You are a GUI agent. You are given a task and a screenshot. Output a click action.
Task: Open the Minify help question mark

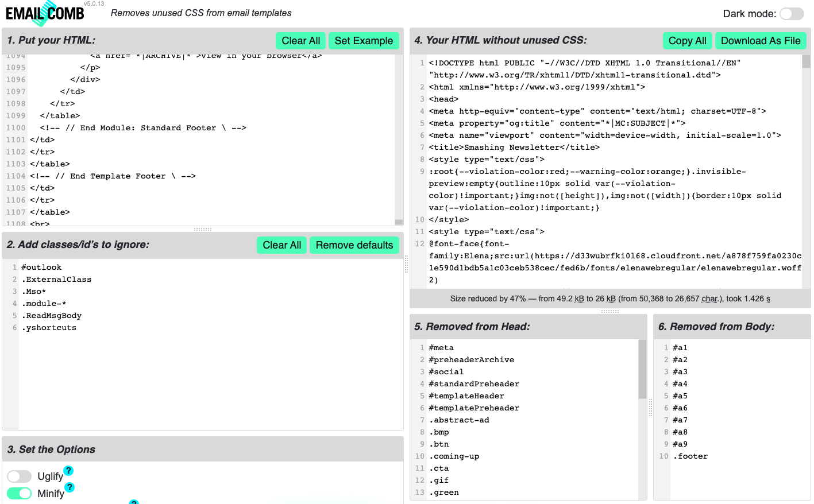70,487
